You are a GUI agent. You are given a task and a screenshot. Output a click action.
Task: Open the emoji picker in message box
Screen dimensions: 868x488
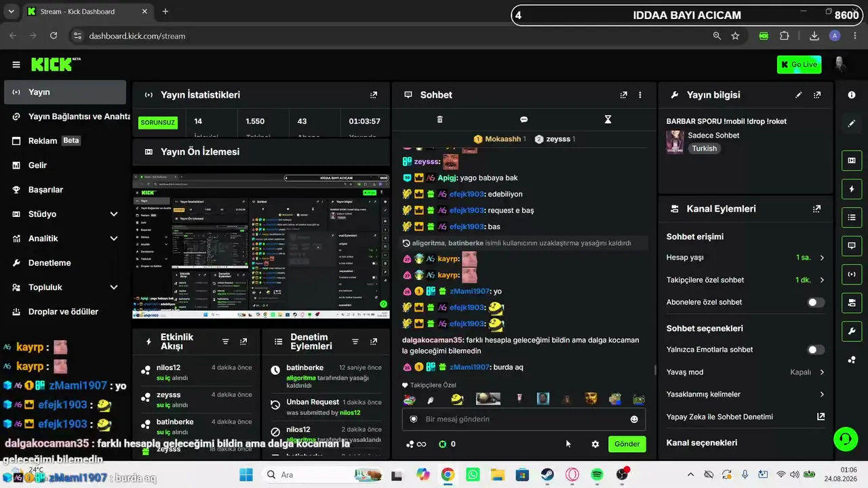click(x=634, y=419)
